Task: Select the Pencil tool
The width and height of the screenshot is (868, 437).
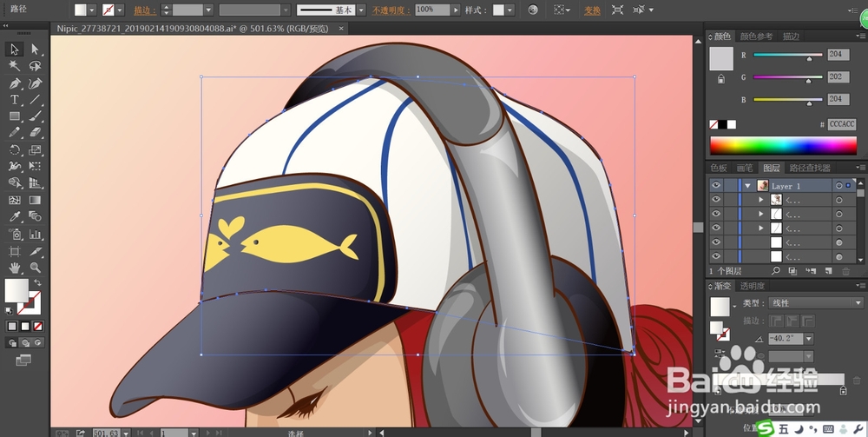Action: pos(15,133)
